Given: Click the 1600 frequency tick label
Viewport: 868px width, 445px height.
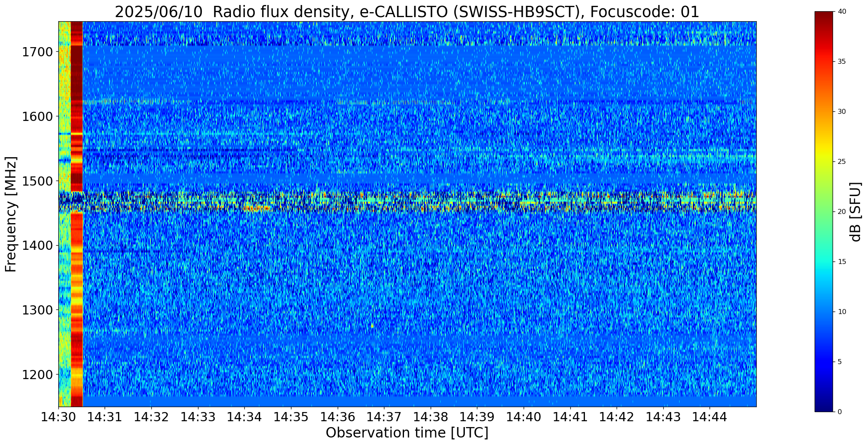Looking at the screenshot, I should (x=38, y=116).
